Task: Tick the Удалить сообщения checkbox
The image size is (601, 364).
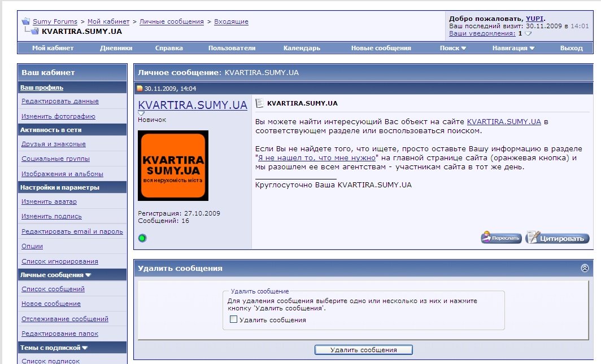Action: (x=233, y=320)
